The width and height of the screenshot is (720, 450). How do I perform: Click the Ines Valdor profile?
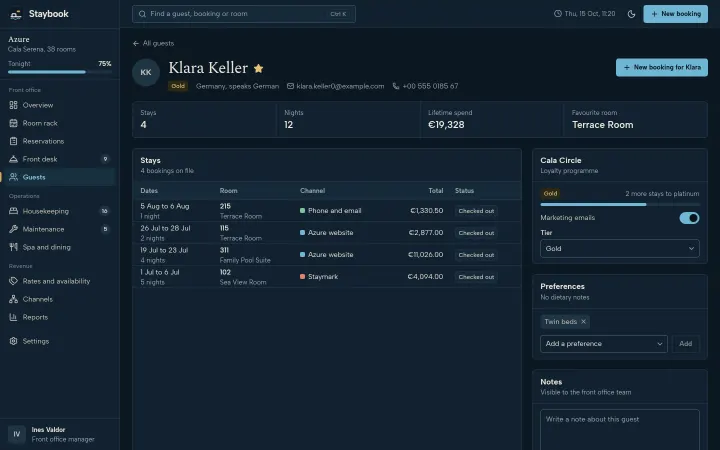coord(58,434)
